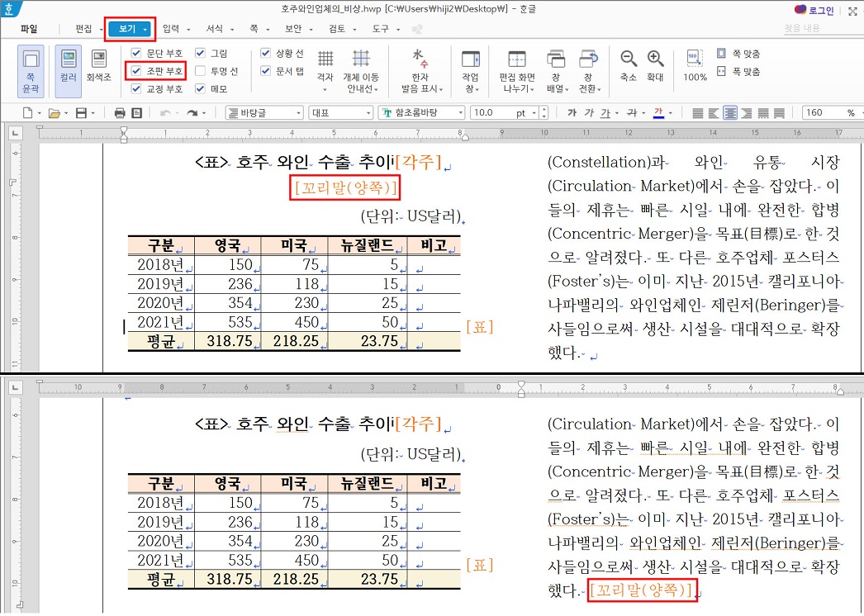Expand the new document options arrow

39,113
